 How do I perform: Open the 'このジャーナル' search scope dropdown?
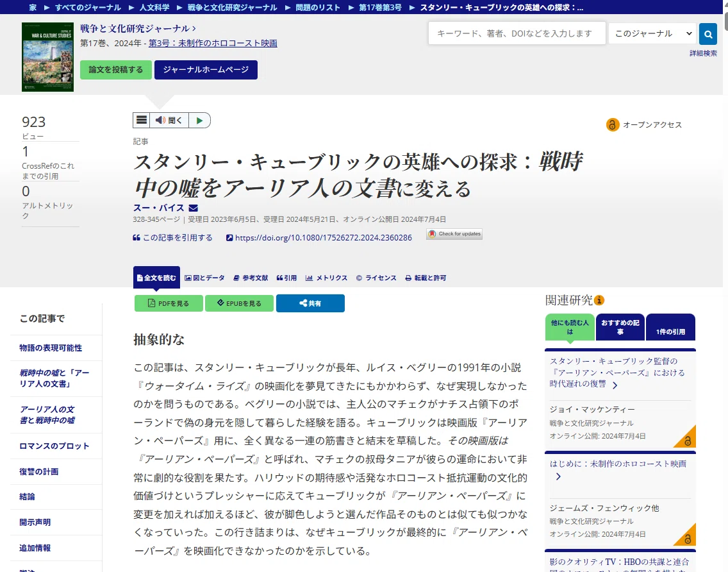tap(653, 33)
